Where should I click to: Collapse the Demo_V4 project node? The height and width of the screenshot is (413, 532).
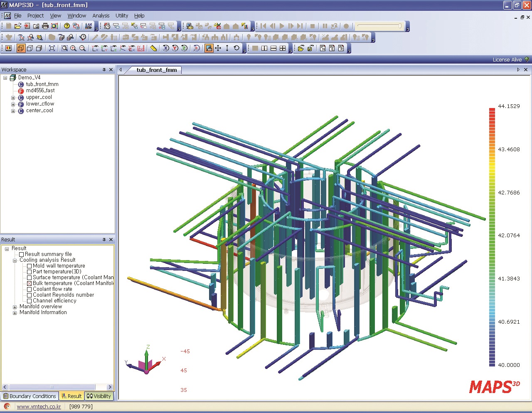tap(5, 78)
